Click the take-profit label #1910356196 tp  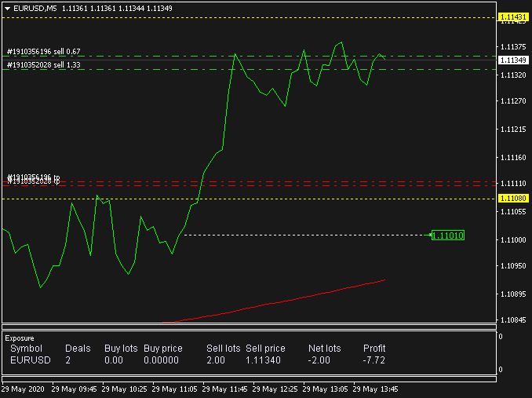coord(34,177)
